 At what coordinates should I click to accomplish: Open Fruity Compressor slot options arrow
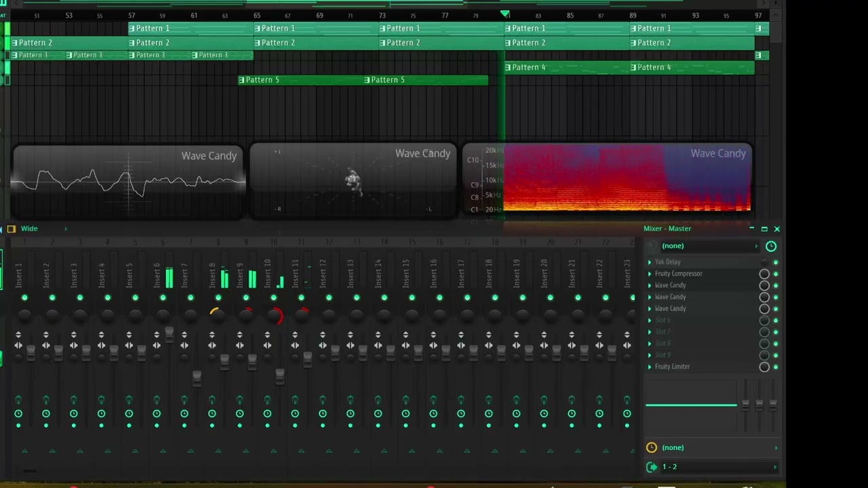650,274
